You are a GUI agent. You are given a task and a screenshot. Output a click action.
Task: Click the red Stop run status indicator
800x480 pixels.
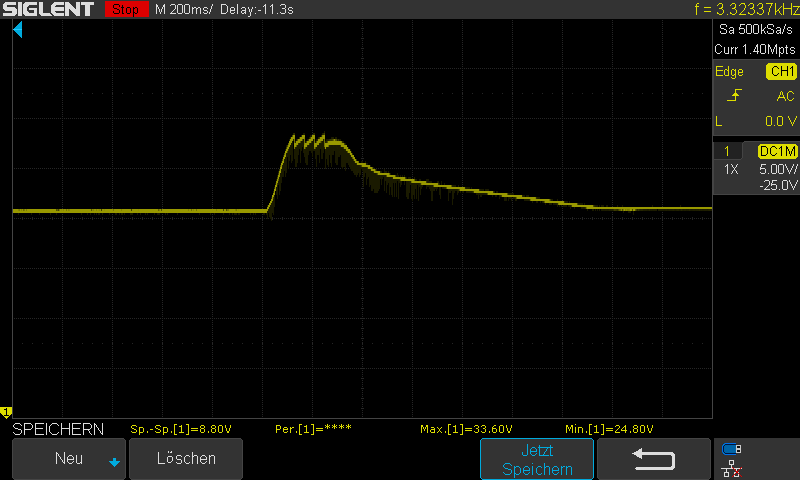click(127, 9)
